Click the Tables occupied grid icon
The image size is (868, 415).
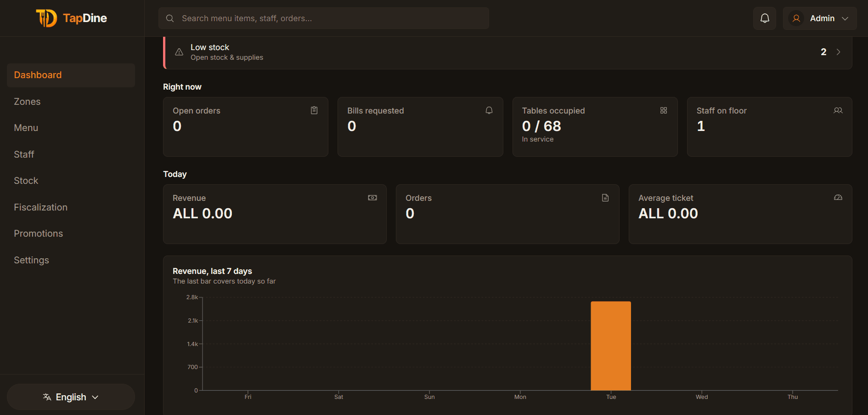[664, 110]
